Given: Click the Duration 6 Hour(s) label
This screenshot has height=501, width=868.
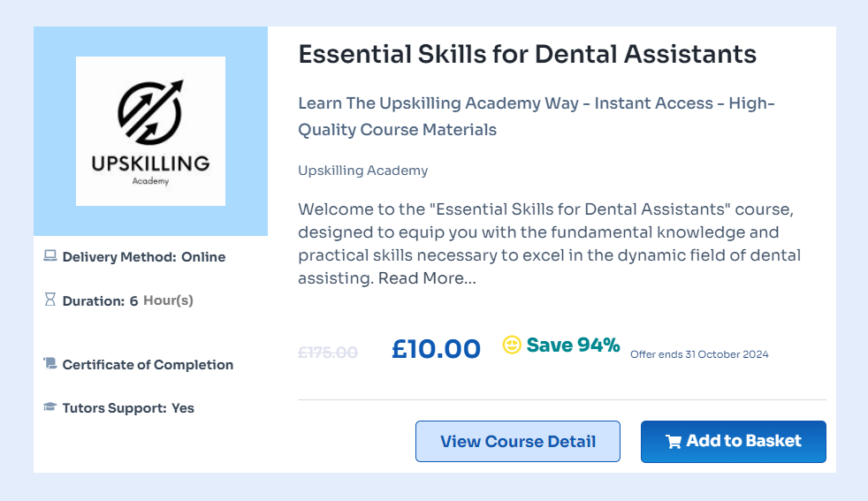Looking at the screenshot, I should (x=127, y=300).
